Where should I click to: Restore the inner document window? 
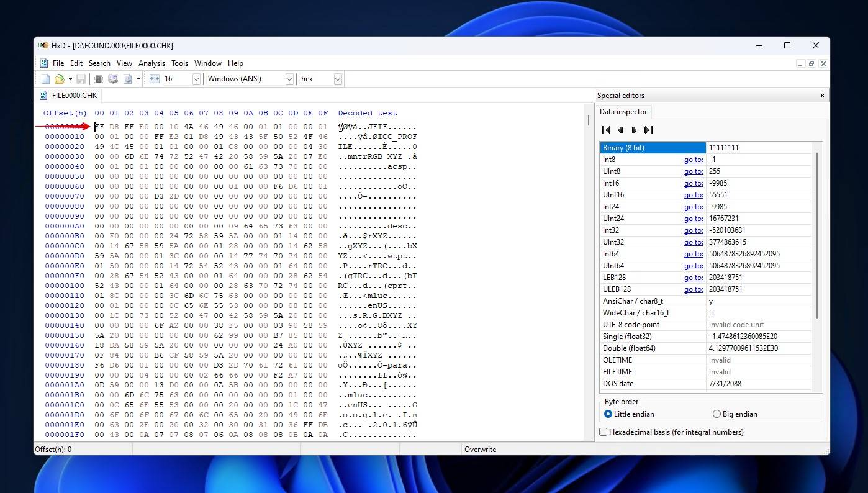[811, 63]
